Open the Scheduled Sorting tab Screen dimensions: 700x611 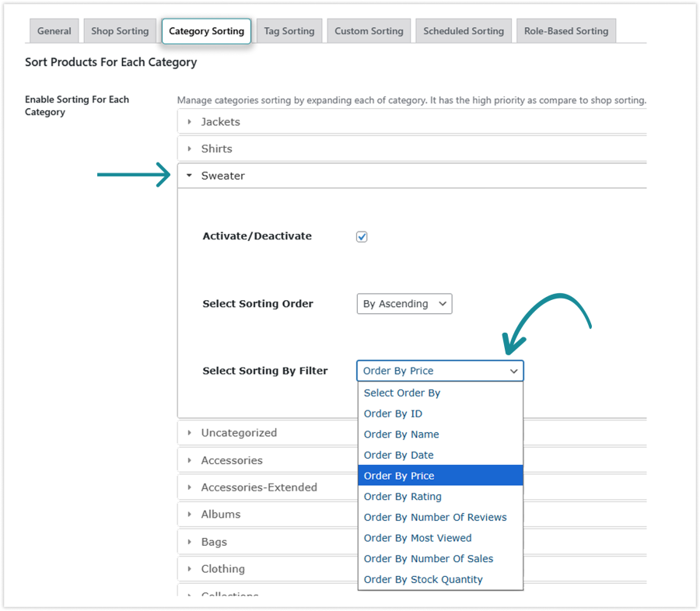coord(463,31)
